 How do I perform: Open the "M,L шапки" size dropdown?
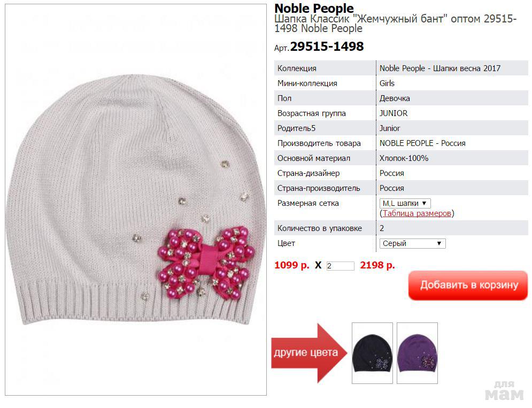pyautogui.click(x=405, y=203)
